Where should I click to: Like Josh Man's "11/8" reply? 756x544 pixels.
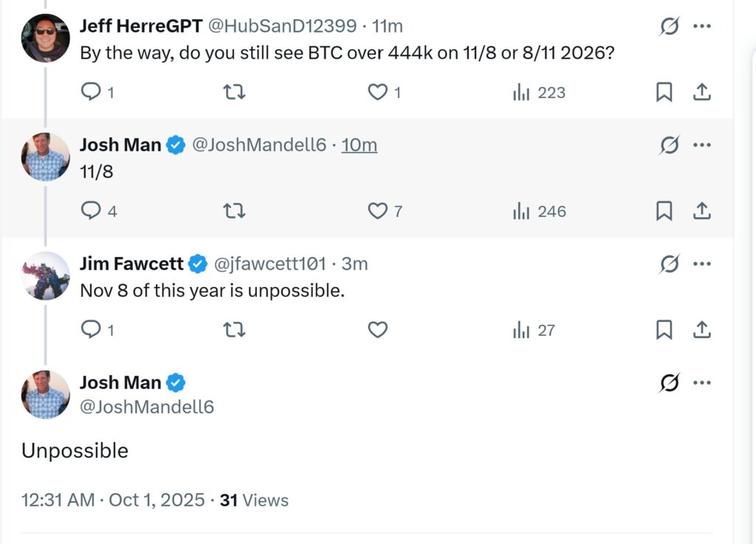point(377,211)
